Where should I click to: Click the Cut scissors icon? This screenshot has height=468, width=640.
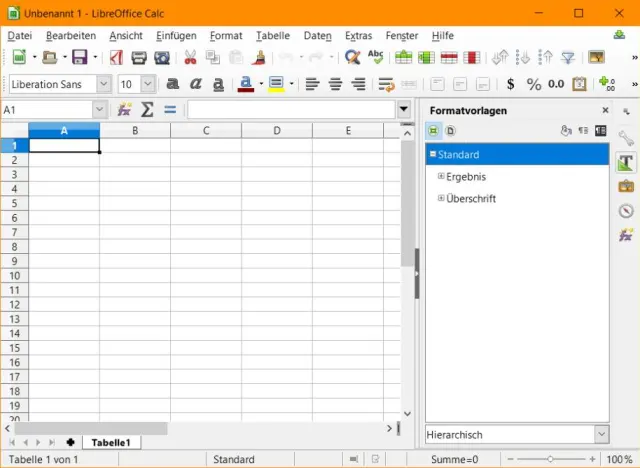tap(189, 57)
